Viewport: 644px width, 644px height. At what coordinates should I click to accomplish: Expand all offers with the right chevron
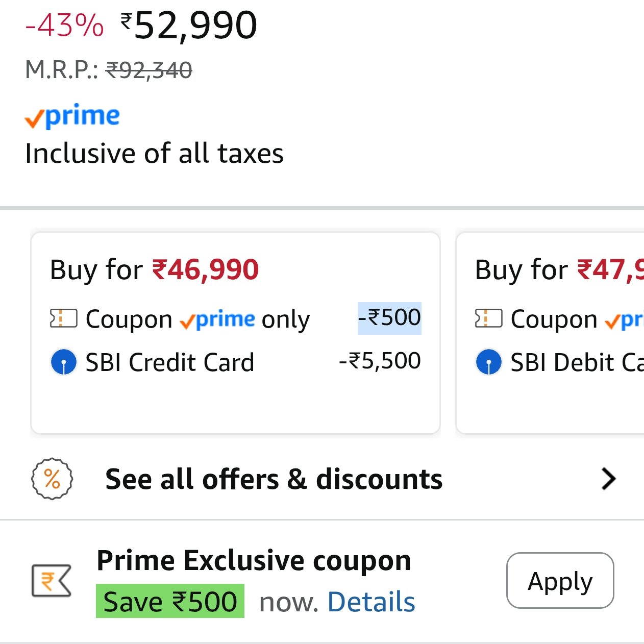[x=608, y=479]
